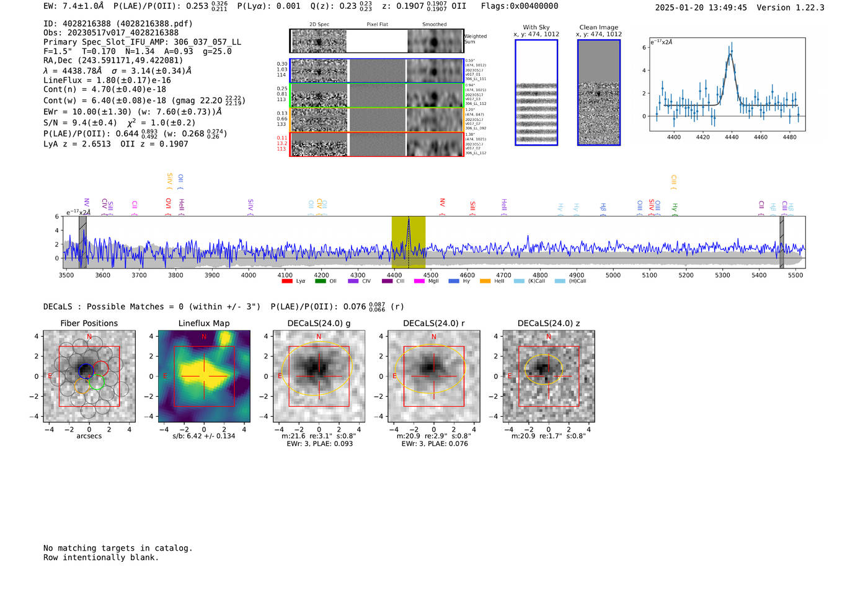Screen dimensions: 868x591
Task: Open the Lineflux Map image
Action: tap(204, 376)
